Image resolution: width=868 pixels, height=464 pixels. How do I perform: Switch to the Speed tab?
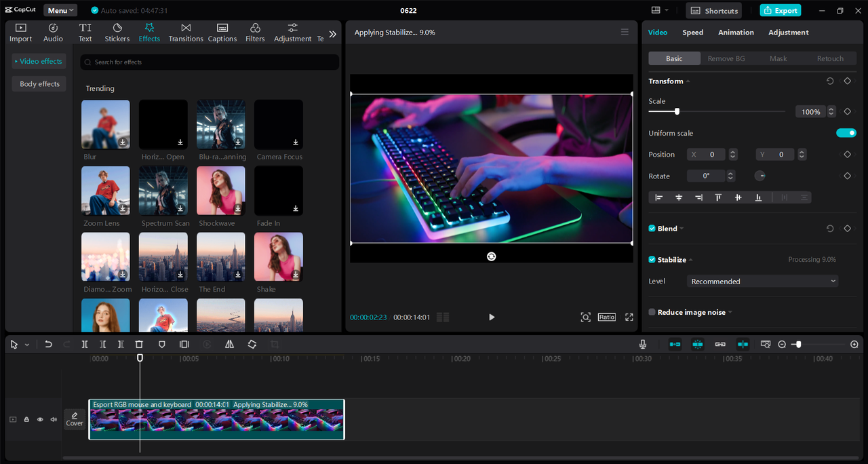(692, 33)
